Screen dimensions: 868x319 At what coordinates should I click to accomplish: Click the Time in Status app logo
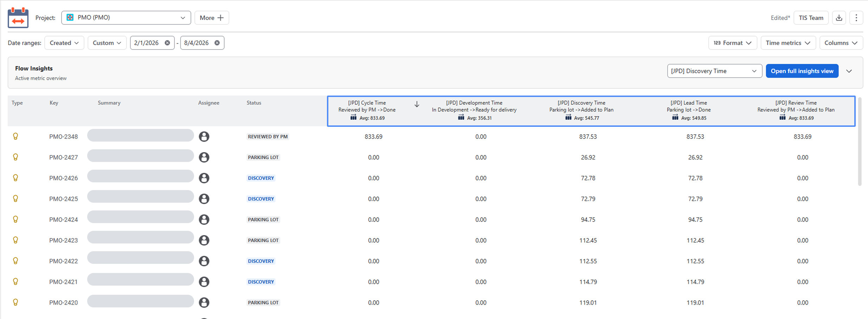[x=18, y=18]
